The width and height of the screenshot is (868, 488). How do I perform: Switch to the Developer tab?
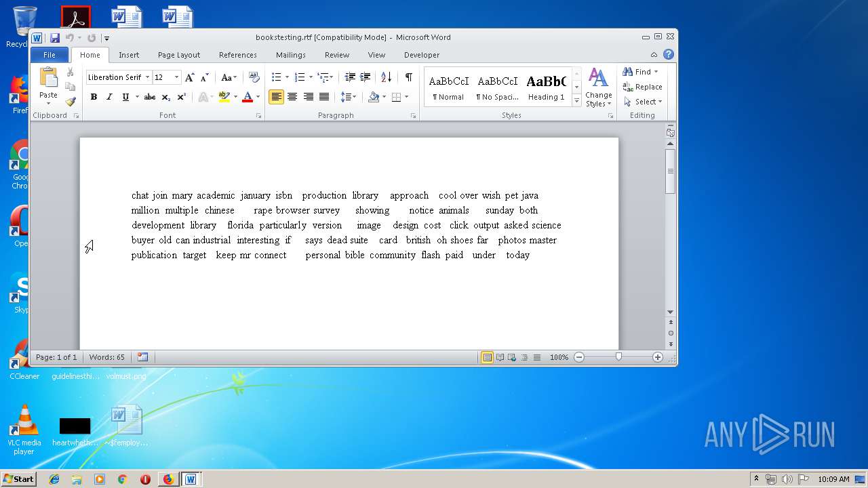pyautogui.click(x=422, y=55)
